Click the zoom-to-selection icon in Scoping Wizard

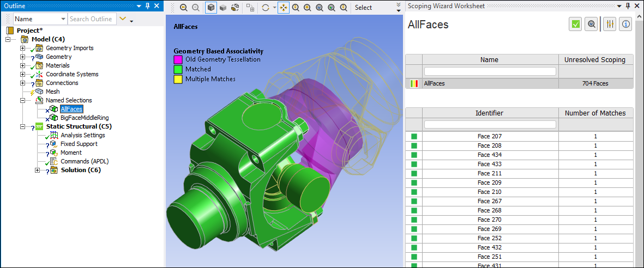[x=591, y=24]
